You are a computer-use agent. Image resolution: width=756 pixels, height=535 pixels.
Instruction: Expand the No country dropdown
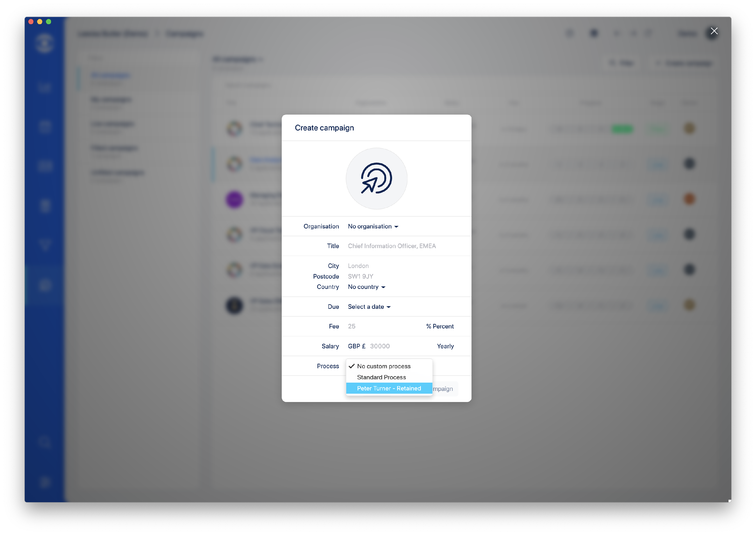366,287
